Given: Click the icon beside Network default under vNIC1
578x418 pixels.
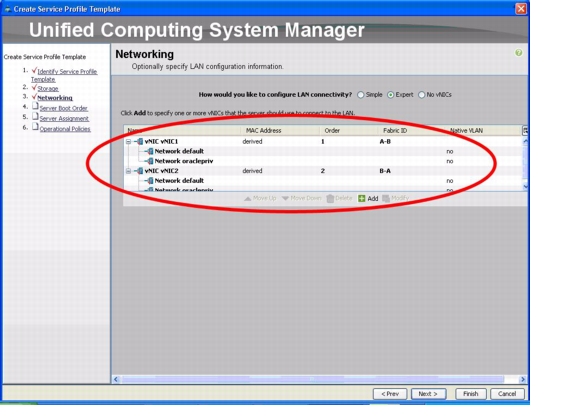Looking at the screenshot, I should [x=150, y=151].
